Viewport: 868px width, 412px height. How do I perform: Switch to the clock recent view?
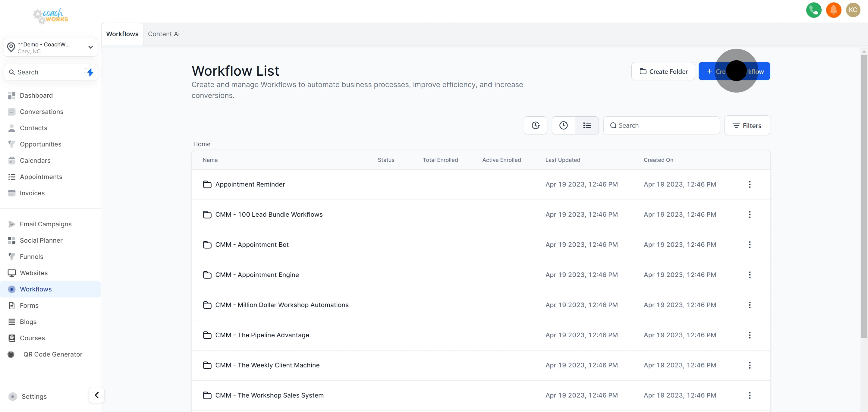pyautogui.click(x=563, y=125)
